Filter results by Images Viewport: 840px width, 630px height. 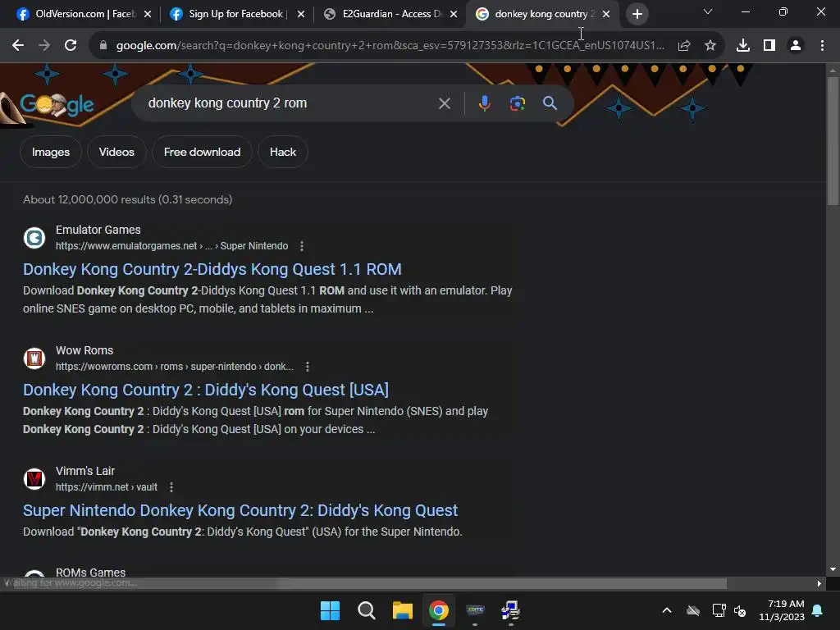tap(51, 152)
